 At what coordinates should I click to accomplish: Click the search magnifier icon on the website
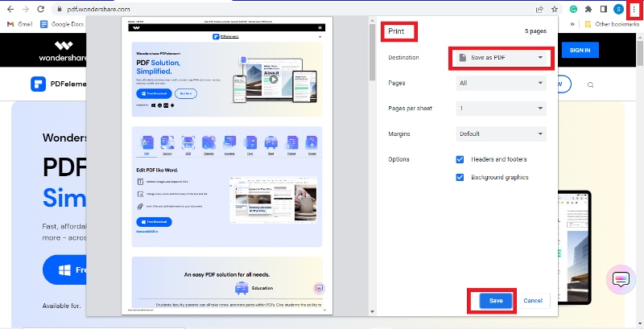[591, 85]
